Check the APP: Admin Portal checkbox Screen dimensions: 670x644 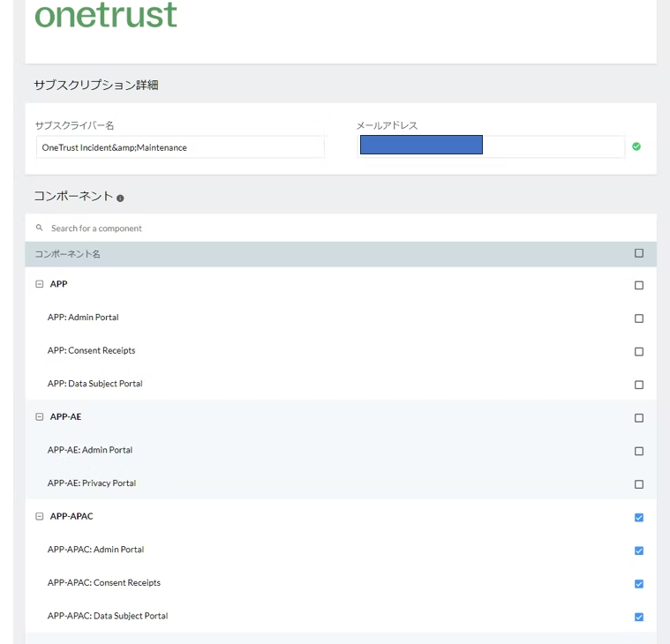point(639,318)
